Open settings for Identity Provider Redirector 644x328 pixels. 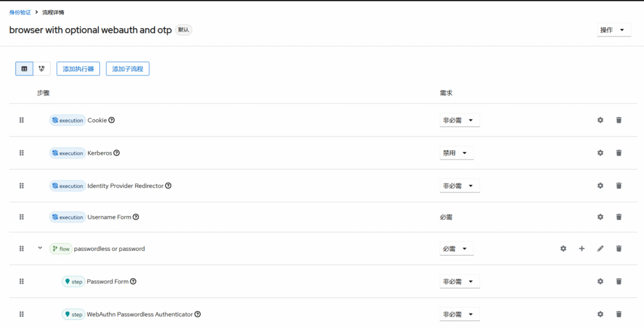(x=600, y=186)
